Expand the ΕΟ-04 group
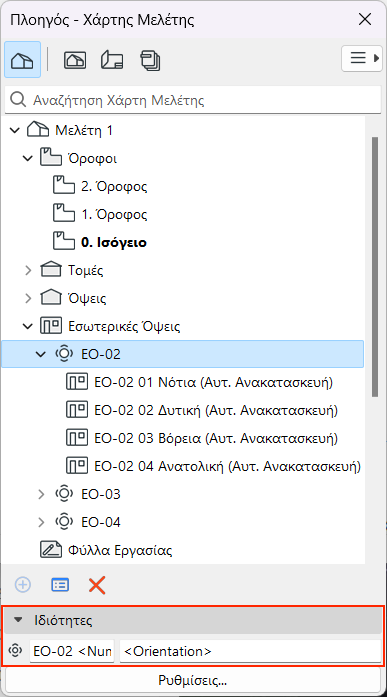This screenshot has width=387, height=697. click(x=41, y=522)
